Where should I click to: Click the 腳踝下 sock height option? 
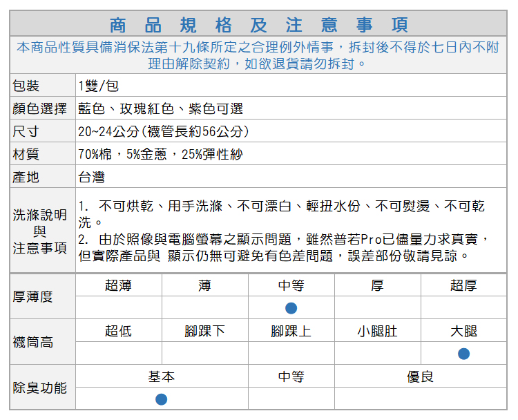205,332
